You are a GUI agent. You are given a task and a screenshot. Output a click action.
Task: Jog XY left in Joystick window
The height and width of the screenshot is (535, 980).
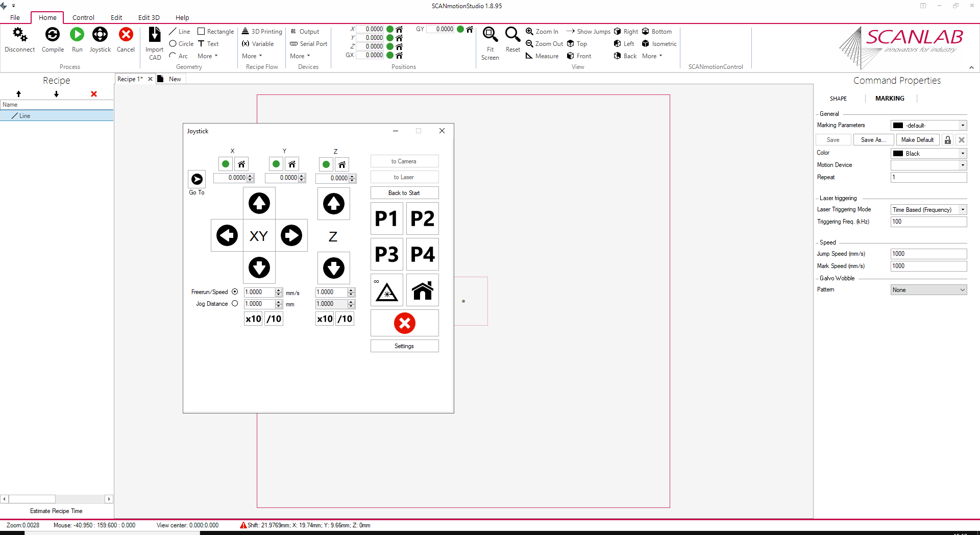click(227, 235)
